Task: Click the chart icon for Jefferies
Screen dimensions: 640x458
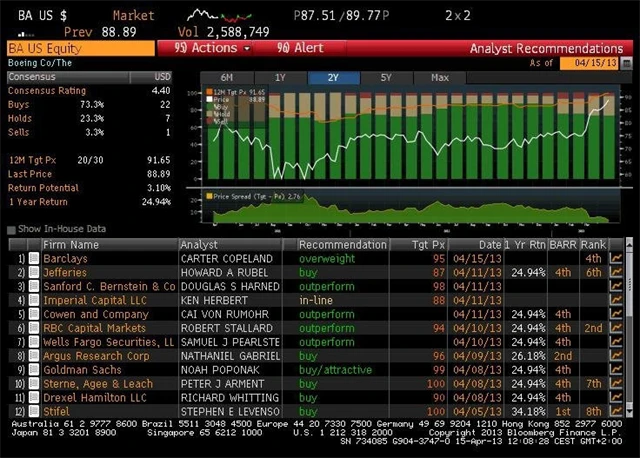Action: [615, 272]
